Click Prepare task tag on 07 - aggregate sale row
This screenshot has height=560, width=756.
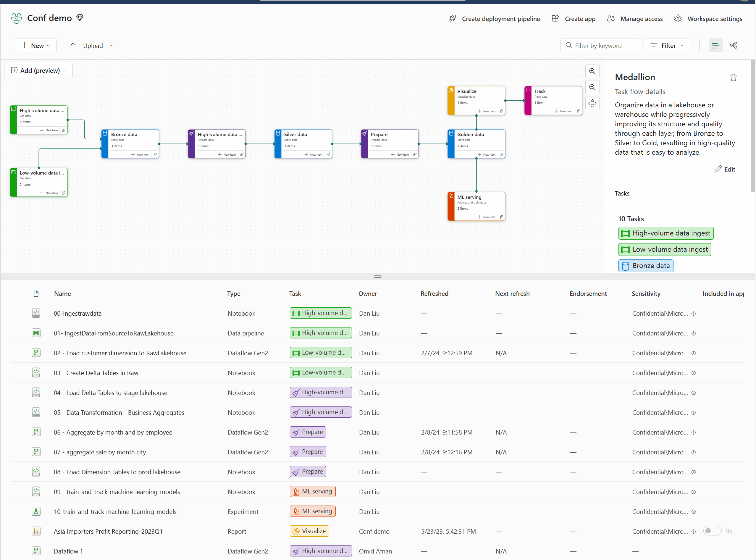(x=308, y=451)
